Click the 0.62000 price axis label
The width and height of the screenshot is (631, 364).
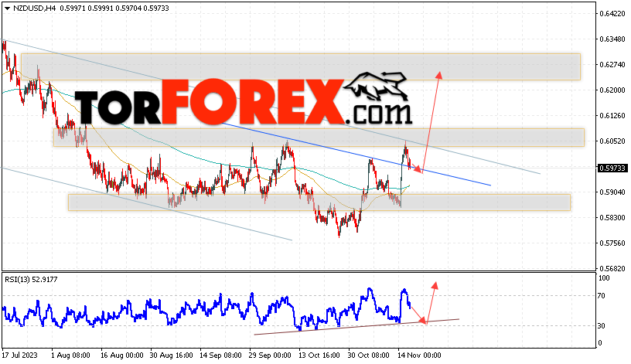coord(612,90)
